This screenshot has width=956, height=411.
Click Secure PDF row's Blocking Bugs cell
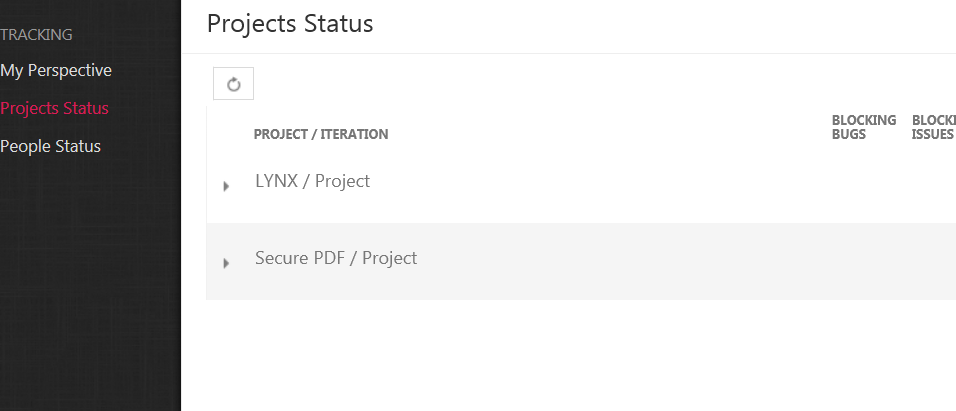[x=863, y=261]
